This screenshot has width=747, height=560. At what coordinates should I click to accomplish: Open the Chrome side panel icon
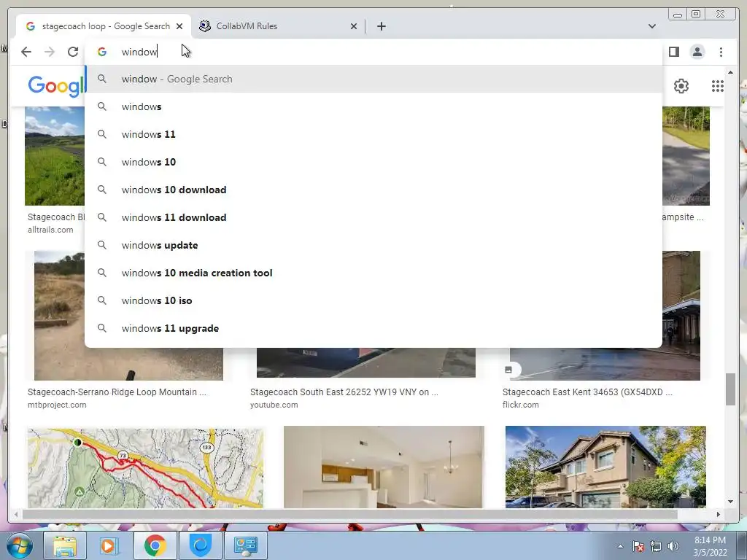click(x=673, y=52)
